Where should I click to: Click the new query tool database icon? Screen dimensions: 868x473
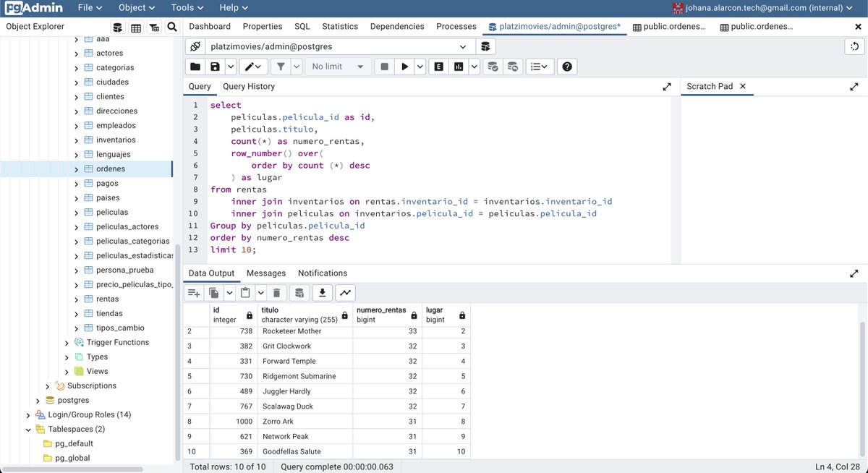485,46
